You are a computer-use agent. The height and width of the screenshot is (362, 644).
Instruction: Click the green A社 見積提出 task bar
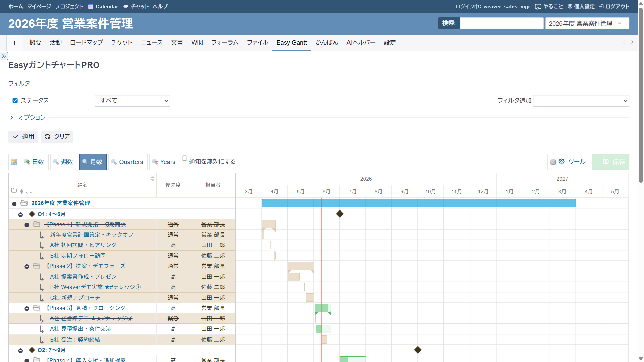323,329
